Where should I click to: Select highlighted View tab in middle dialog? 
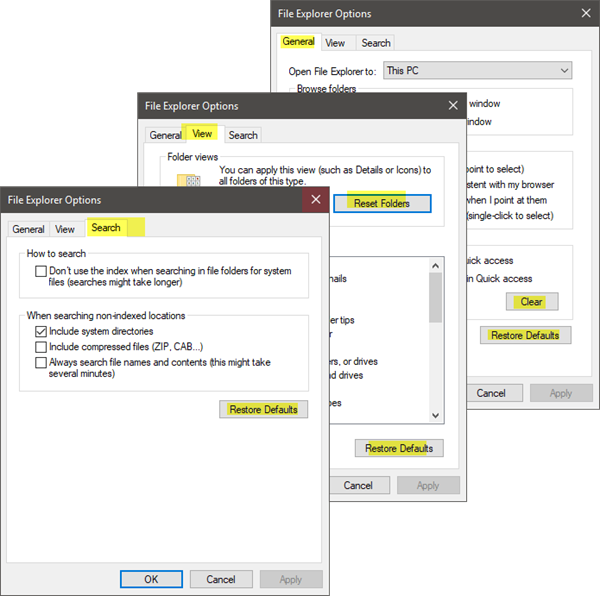click(x=202, y=134)
